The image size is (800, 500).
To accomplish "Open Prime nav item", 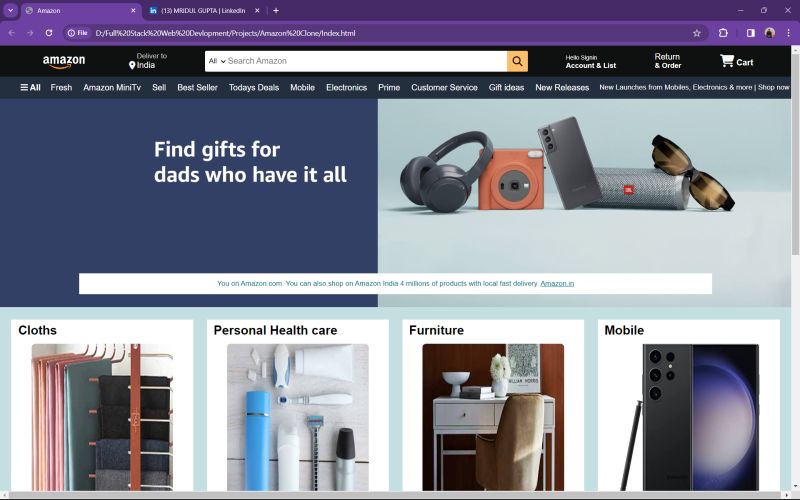I will [389, 87].
